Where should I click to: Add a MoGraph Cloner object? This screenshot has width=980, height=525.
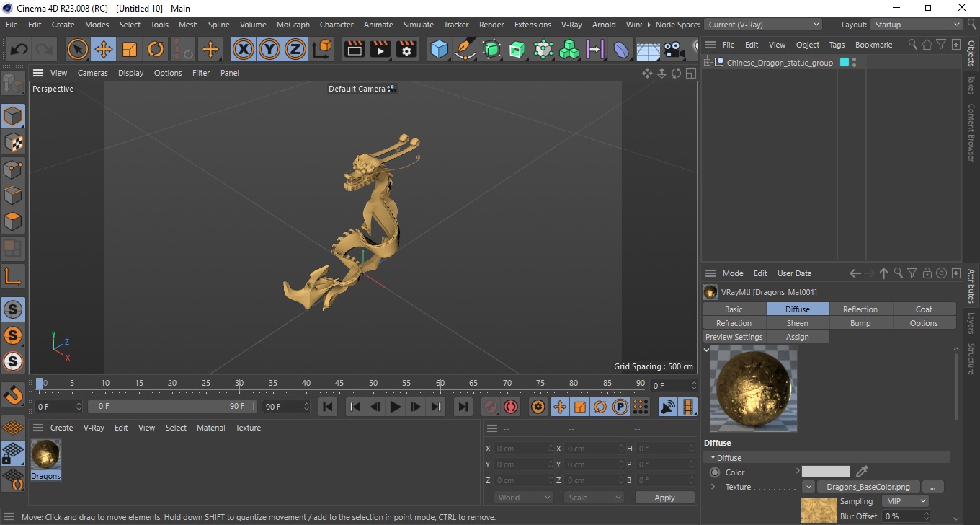(569, 50)
